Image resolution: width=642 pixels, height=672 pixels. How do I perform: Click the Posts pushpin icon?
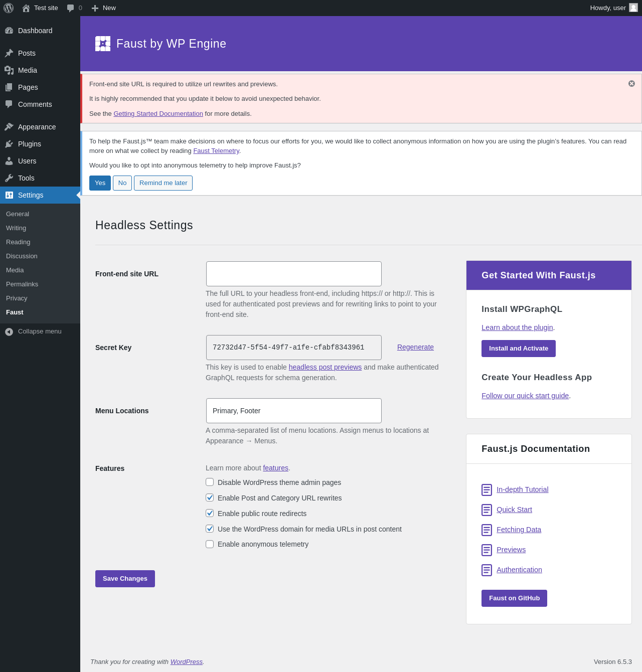tap(9, 53)
